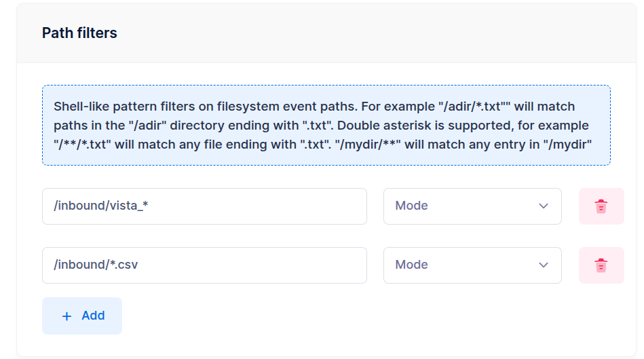Click the pink delete button on the second row
The image size is (644, 359).
601,265
